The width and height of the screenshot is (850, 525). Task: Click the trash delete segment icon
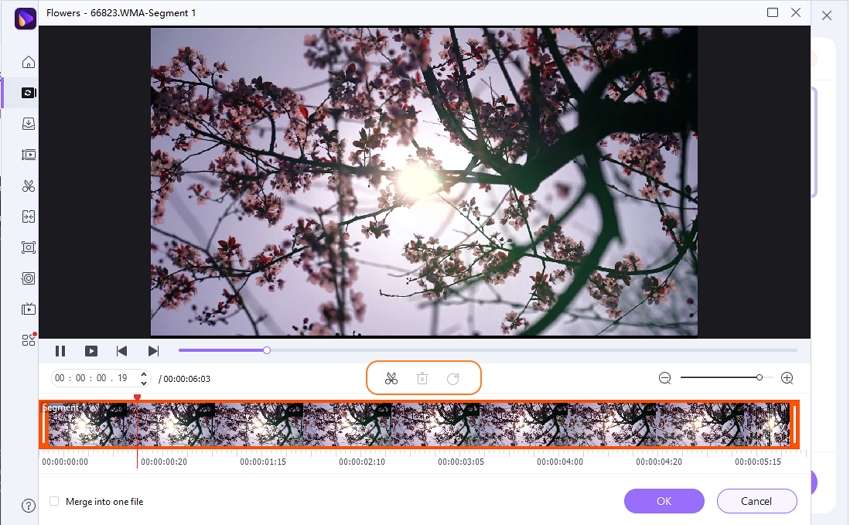pos(422,379)
